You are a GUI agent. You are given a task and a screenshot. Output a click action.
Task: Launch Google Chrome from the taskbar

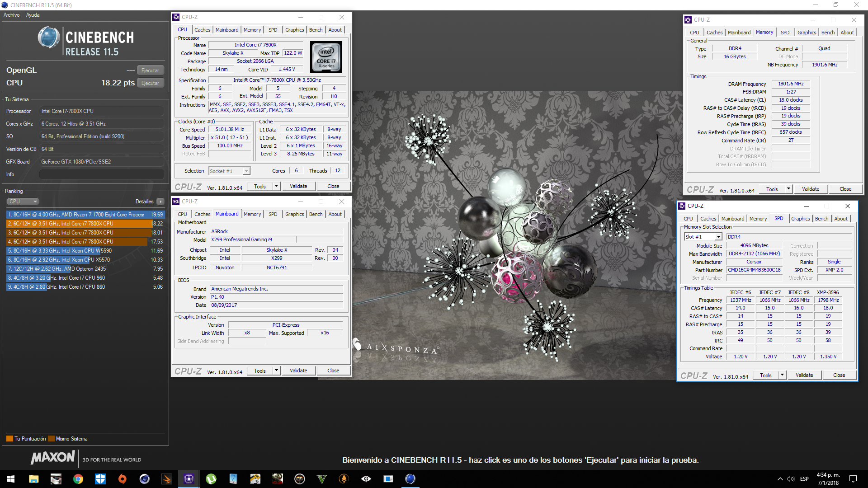[78, 479]
